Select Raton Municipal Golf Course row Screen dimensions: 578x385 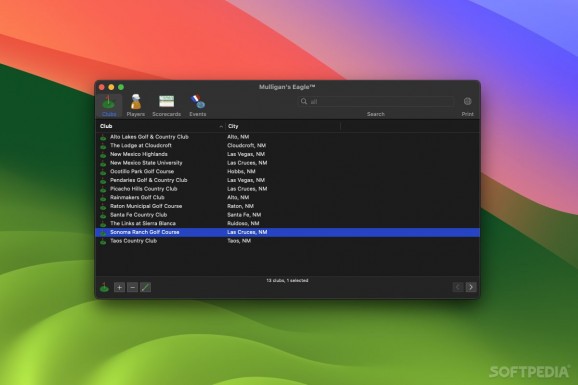(288, 206)
